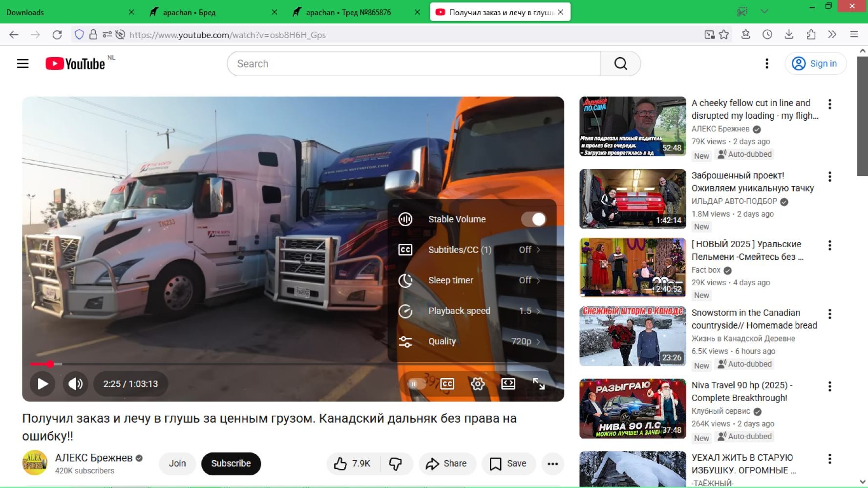This screenshot has width=868, height=488.
Task: Enter fullscreen mode in video player
Action: pyautogui.click(x=538, y=384)
